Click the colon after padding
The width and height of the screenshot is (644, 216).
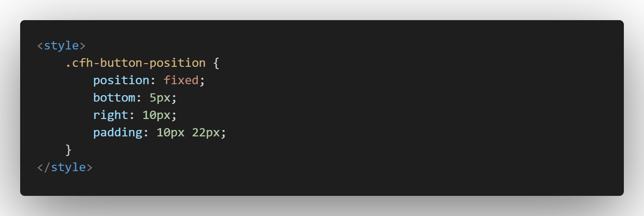coord(146,133)
